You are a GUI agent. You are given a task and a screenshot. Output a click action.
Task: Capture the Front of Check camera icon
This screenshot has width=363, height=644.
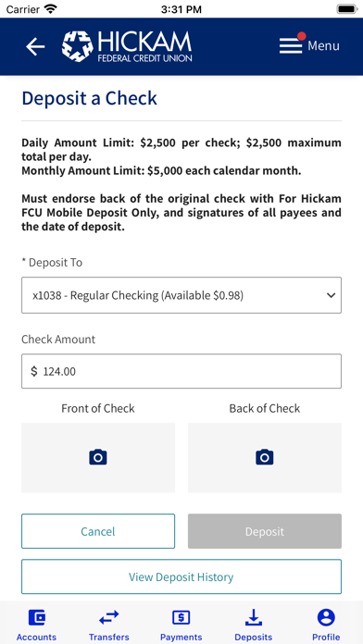pyautogui.click(x=98, y=457)
